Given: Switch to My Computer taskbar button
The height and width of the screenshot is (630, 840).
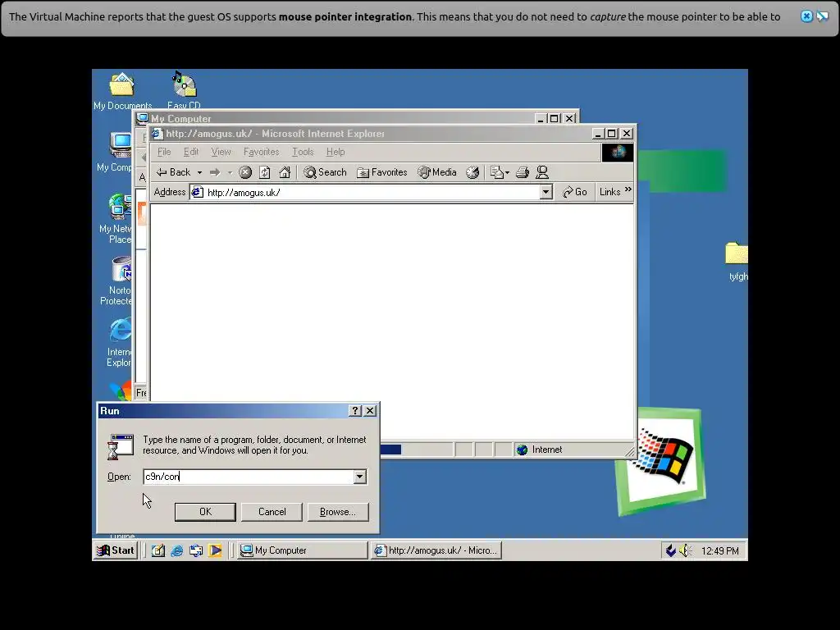Looking at the screenshot, I should point(302,550).
